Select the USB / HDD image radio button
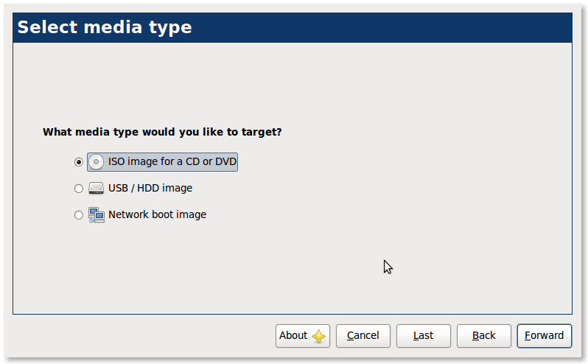The image size is (588, 364). (79, 189)
